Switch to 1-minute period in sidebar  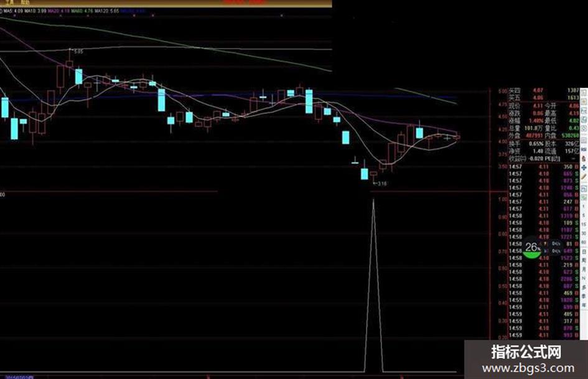584,207
